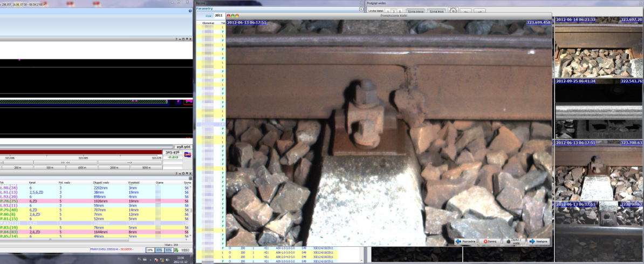Toggle the 19% zoom level button
Image resolution: width=644 pixels, height=264 pixels.
(x=150, y=250)
